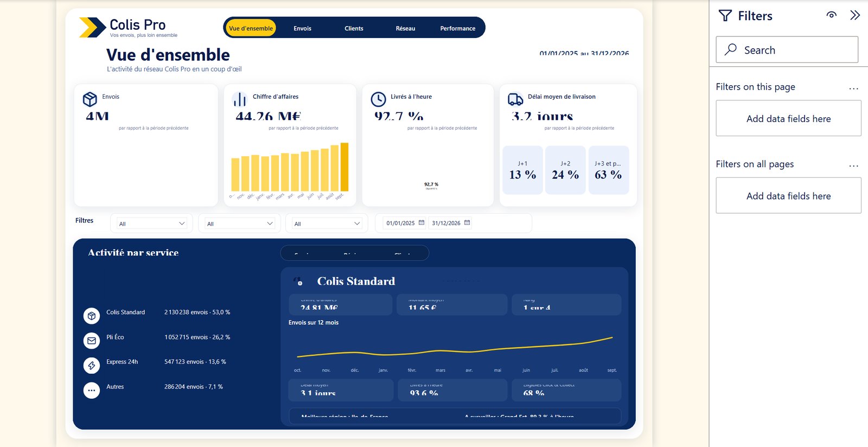The height and width of the screenshot is (447, 868).
Task: Open more options for Filters on this page
Action: click(x=853, y=88)
